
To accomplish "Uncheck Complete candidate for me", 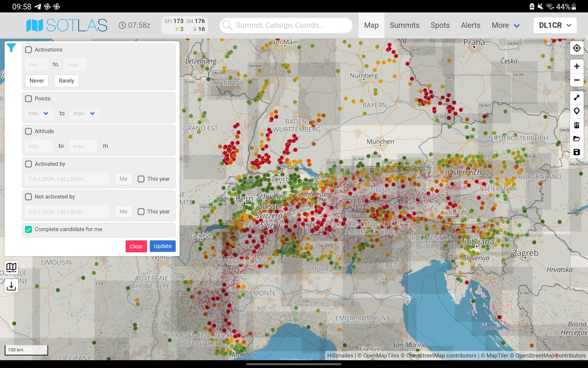I will [28, 229].
